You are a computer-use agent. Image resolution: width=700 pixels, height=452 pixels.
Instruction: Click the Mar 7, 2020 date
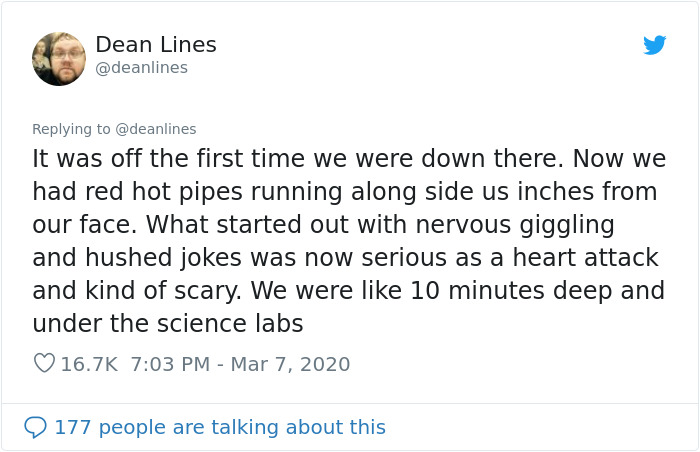[x=290, y=364]
